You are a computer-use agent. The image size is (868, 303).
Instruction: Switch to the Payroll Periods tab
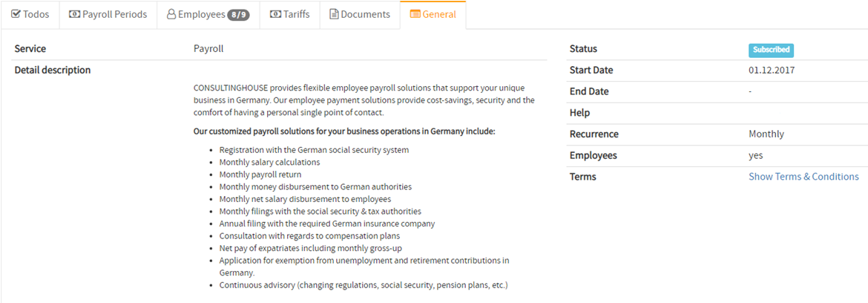[x=108, y=14]
